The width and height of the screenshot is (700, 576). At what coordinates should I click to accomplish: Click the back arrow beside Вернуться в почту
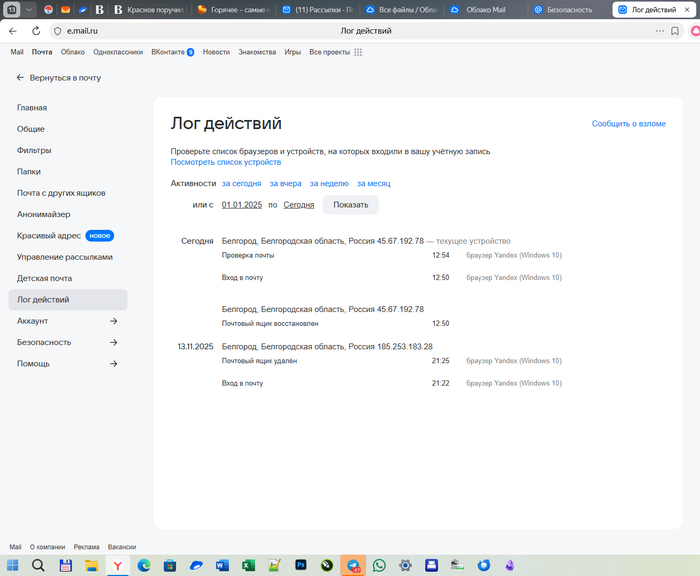coord(20,77)
